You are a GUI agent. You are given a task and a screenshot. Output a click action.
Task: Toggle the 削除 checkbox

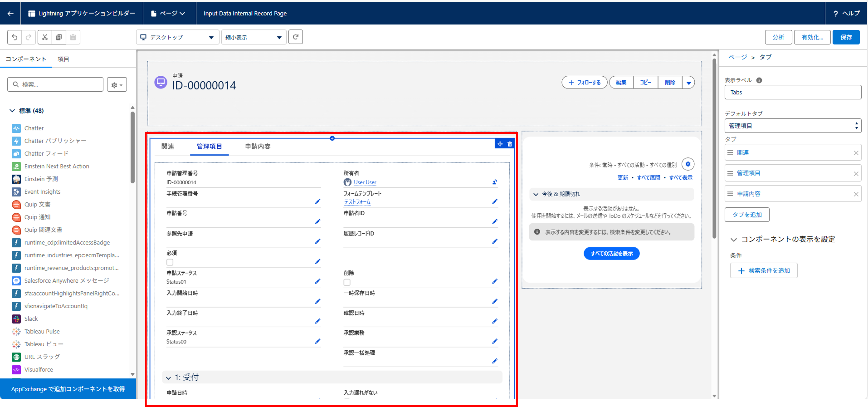pos(347,282)
